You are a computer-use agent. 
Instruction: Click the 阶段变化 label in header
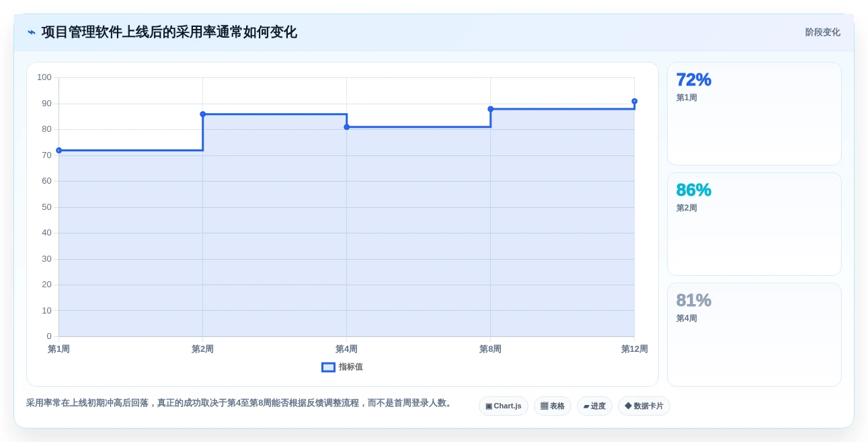pos(823,32)
